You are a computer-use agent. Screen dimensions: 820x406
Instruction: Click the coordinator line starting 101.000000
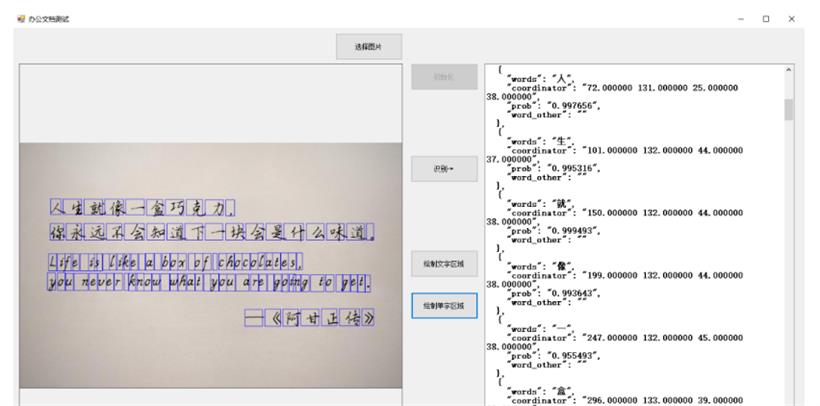[625, 150]
